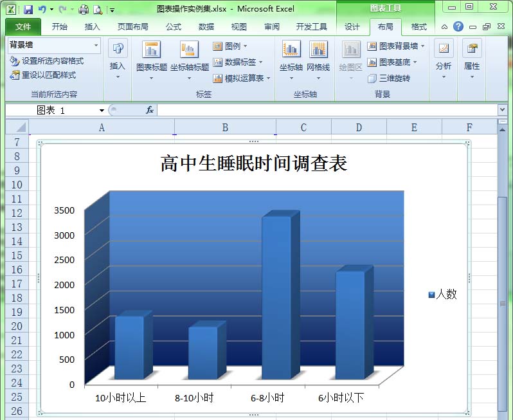Click the fx insert function icon
This screenshot has height=420, width=513.
pos(150,111)
